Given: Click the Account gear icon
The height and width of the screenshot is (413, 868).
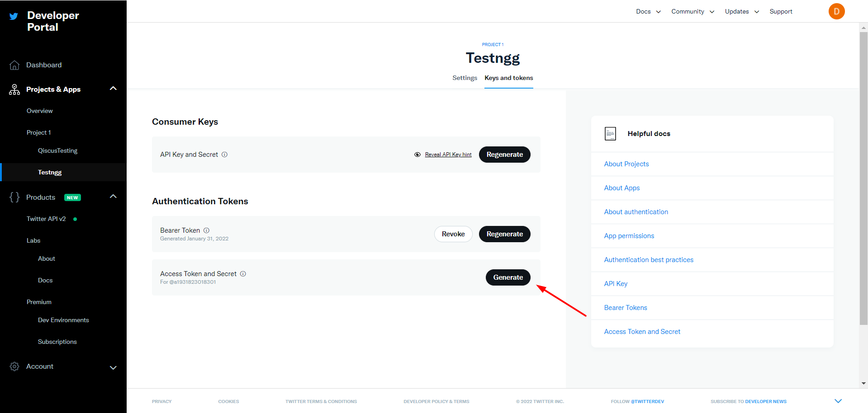Looking at the screenshot, I should click(x=14, y=366).
